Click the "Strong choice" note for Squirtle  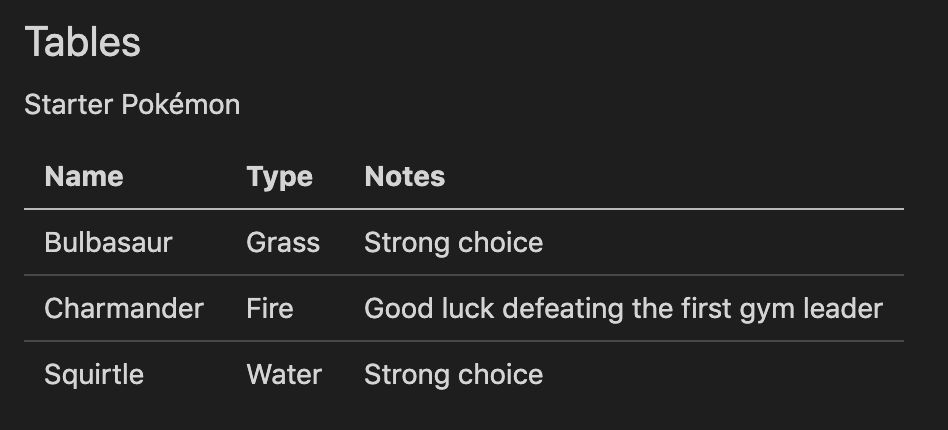point(453,375)
